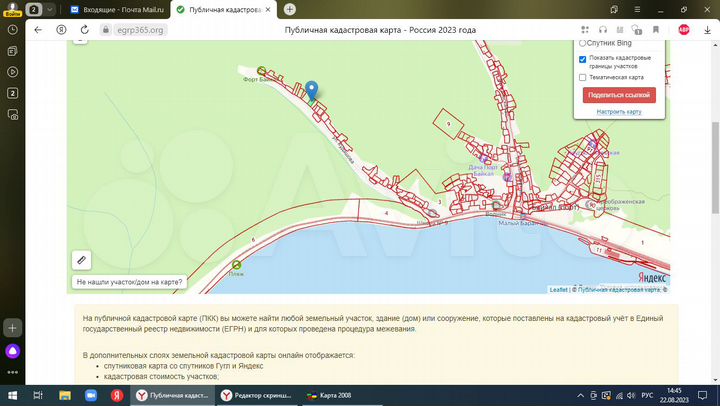720x406 pixels.
Task: Launch Zoom from the taskbar
Action: pyautogui.click(x=91, y=395)
